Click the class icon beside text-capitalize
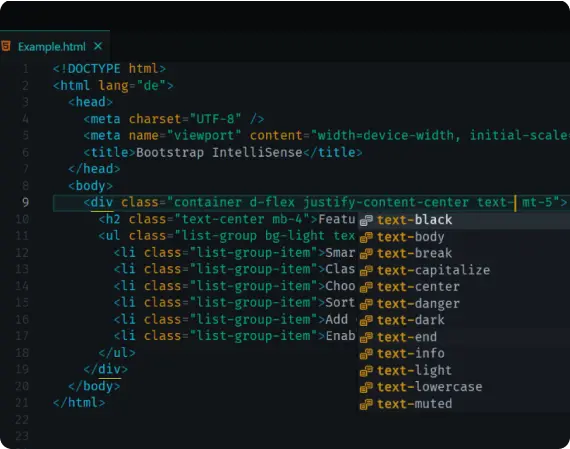The image size is (570, 449). pyautogui.click(x=366, y=270)
